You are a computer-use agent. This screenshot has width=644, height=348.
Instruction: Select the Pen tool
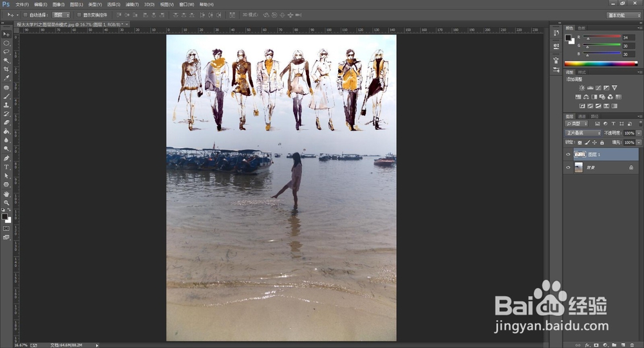pyautogui.click(x=6, y=158)
